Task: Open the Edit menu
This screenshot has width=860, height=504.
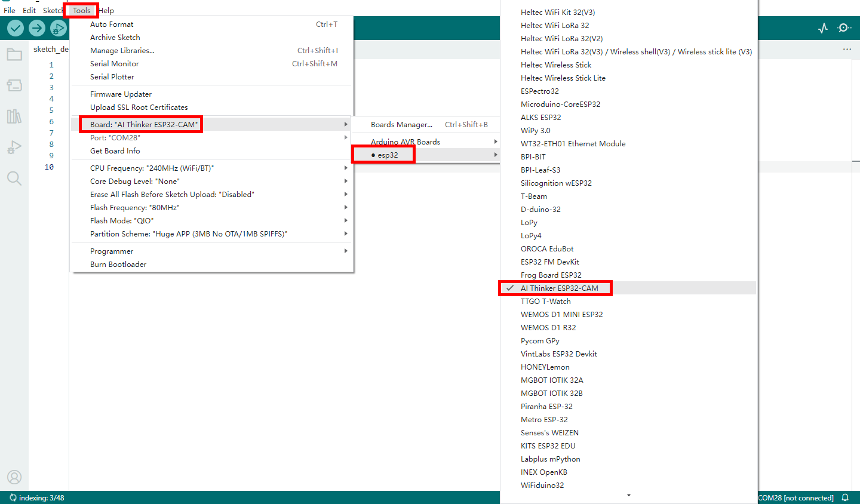Action: tap(29, 10)
